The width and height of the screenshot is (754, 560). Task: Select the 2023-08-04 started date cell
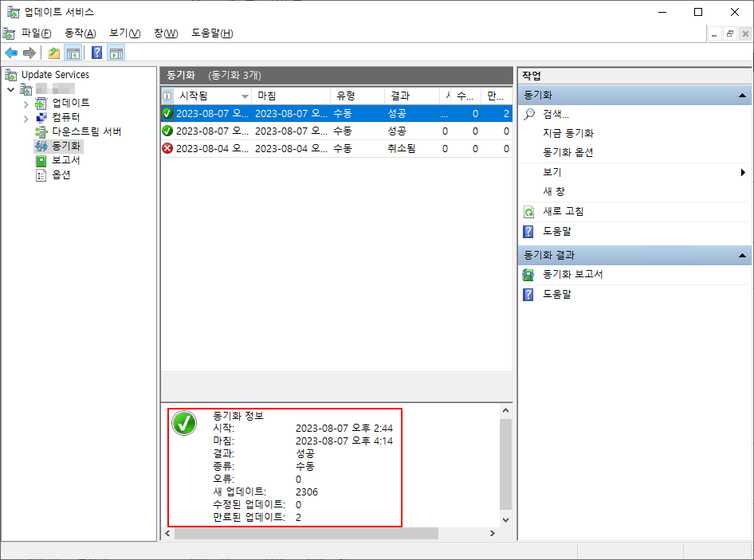[212, 148]
